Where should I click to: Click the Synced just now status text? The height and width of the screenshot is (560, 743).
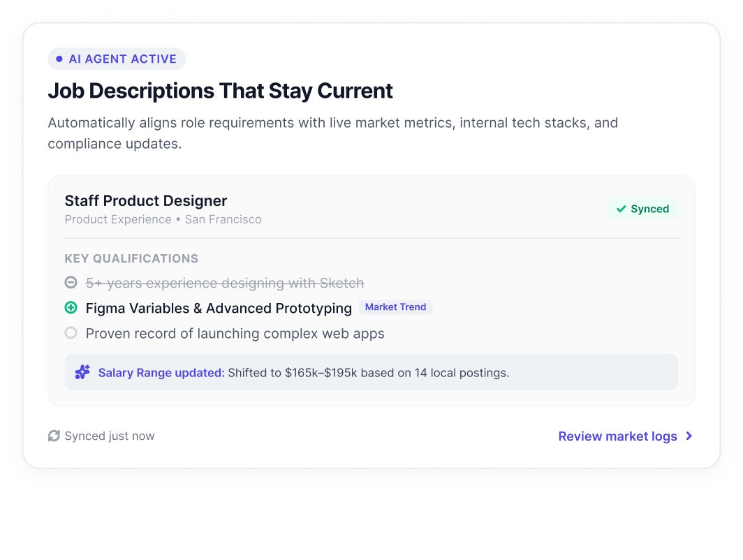click(x=110, y=436)
